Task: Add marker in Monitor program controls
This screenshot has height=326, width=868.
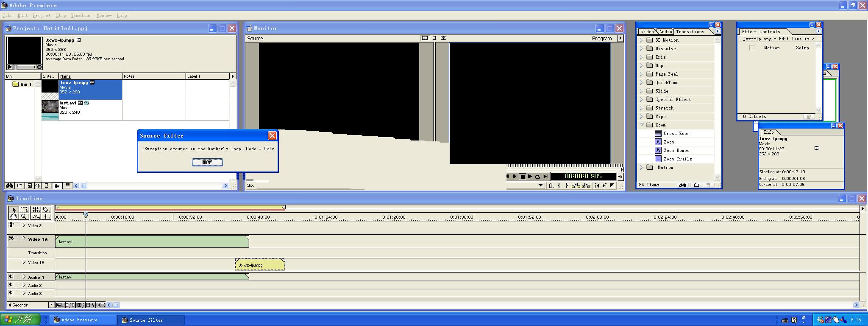Action: pos(551,185)
